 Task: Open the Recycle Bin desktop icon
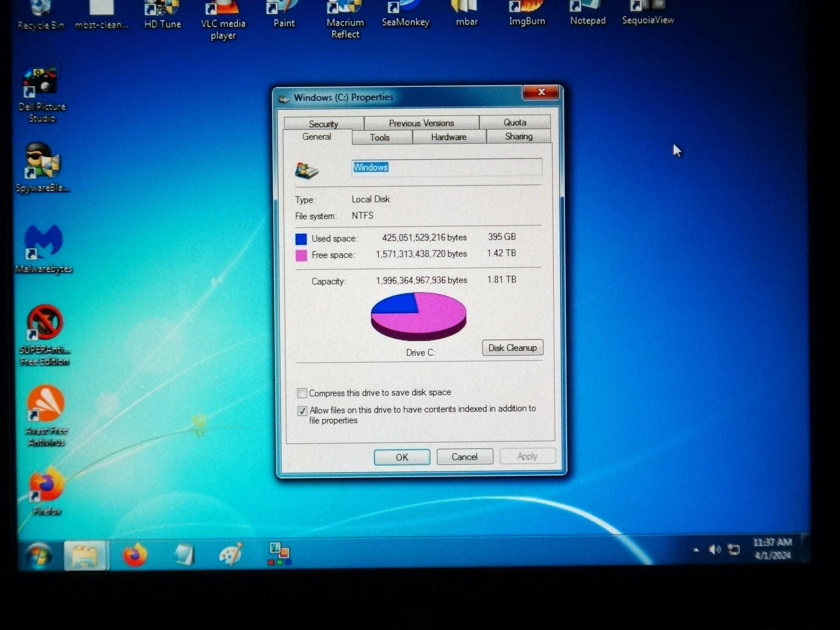click(x=41, y=15)
